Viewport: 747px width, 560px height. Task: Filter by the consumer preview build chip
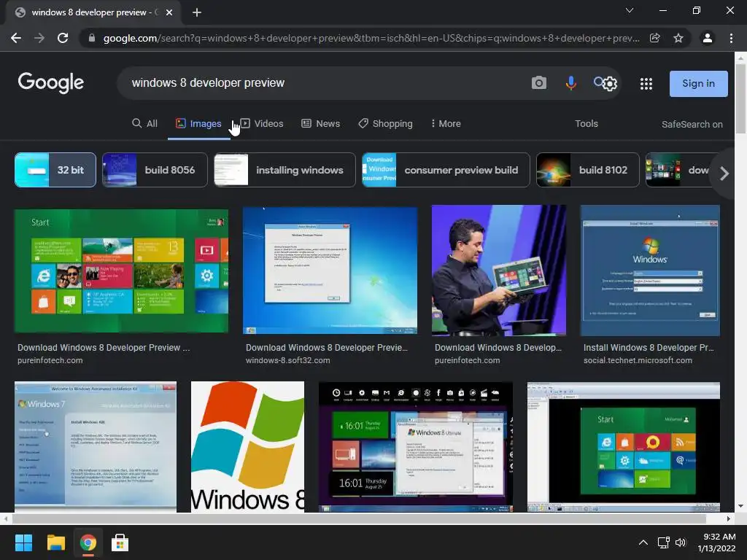pos(446,170)
